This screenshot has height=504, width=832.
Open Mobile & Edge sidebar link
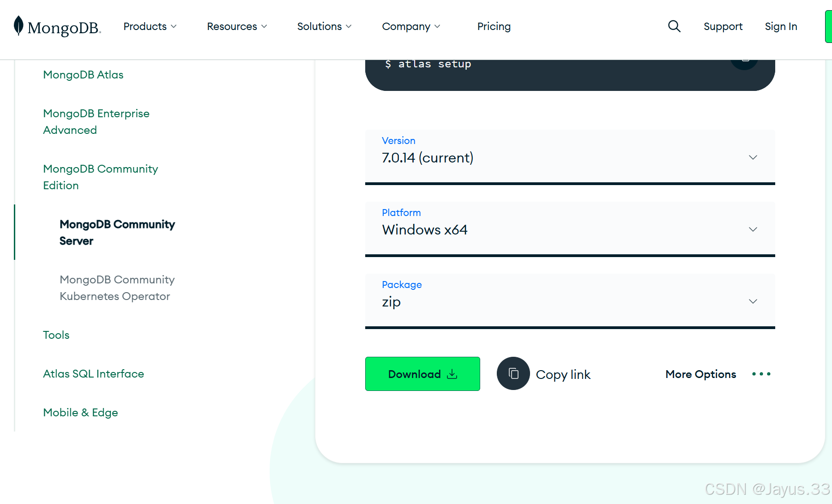click(80, 413)
